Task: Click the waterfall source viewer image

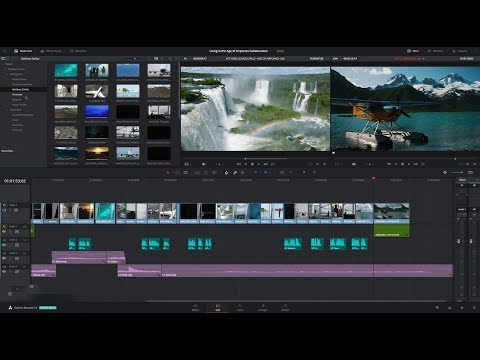Action: click(255, 109)
